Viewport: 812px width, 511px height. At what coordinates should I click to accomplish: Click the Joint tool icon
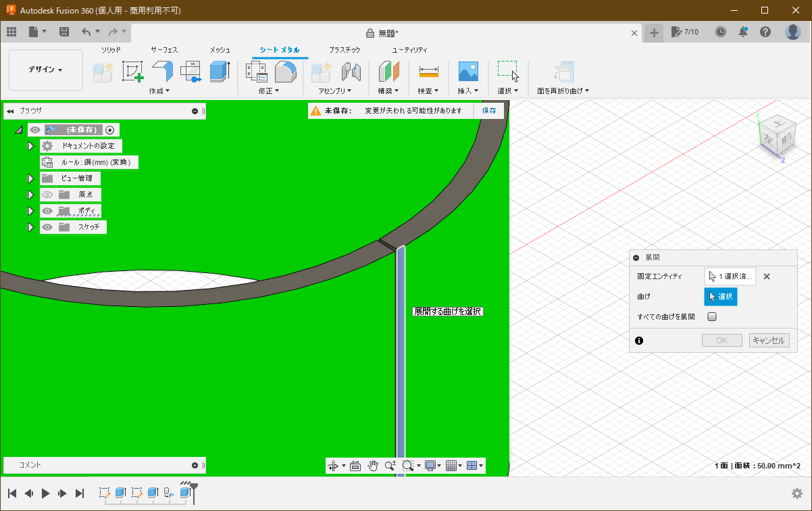pyautogui.click(x=351, y=72)
